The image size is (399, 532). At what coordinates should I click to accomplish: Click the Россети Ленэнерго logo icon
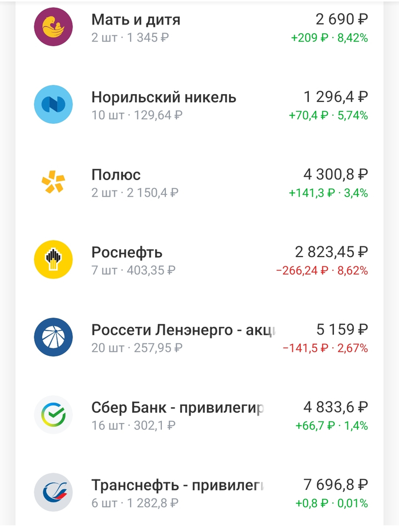[53, 337]
